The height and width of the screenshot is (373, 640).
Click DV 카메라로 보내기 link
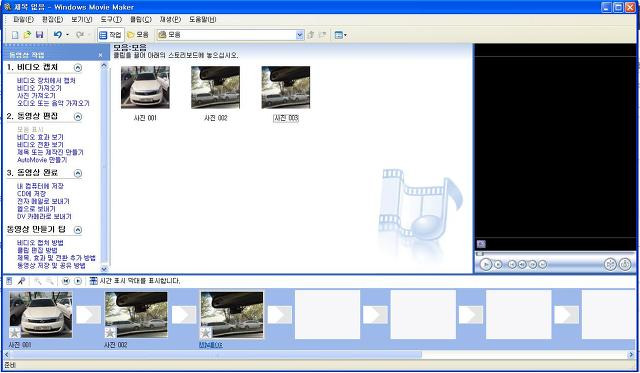click(44, 216)
